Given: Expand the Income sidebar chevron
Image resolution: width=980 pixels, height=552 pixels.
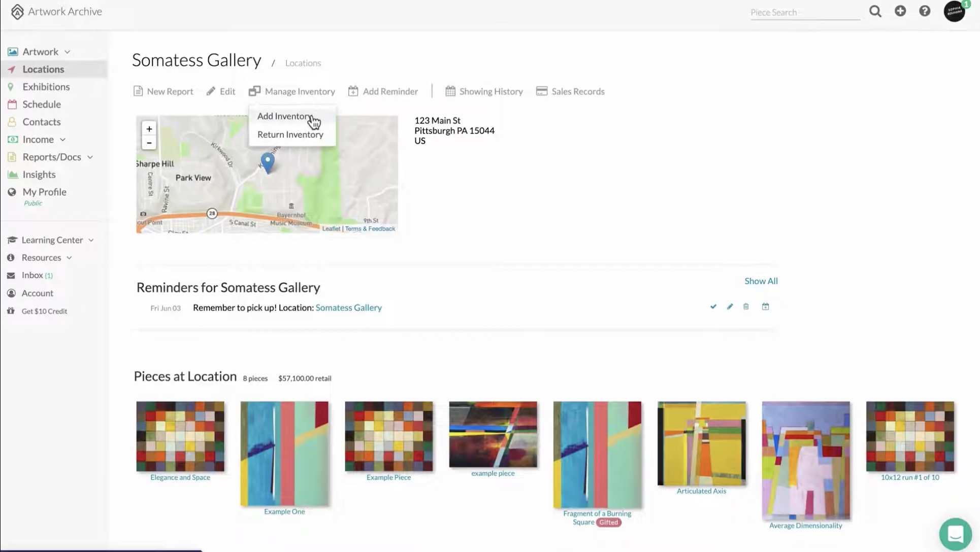Looking at the screenshot, I should [x=62, y=140].
